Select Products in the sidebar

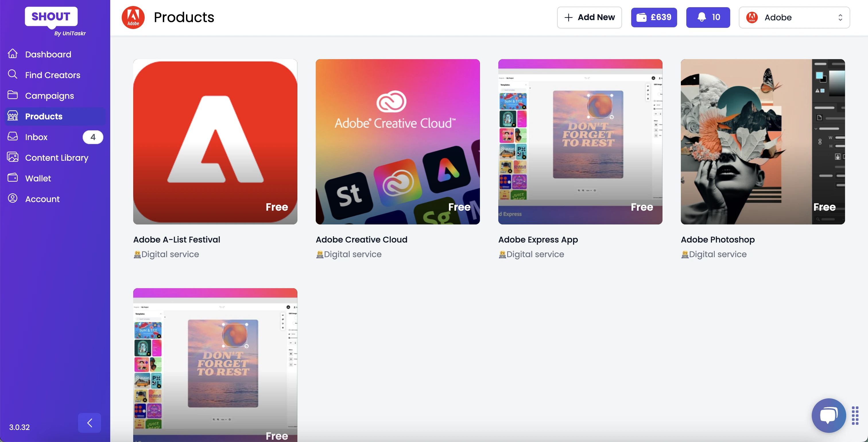(x=44, y=116)
